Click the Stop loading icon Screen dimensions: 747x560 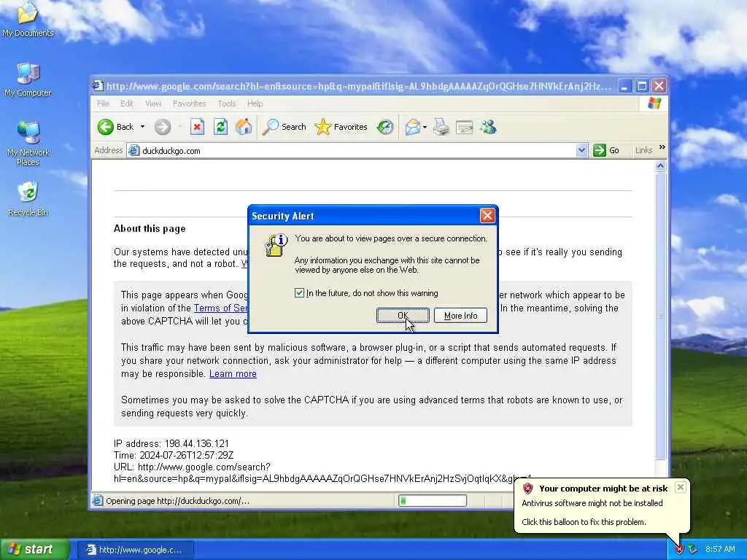coord(197,127)
